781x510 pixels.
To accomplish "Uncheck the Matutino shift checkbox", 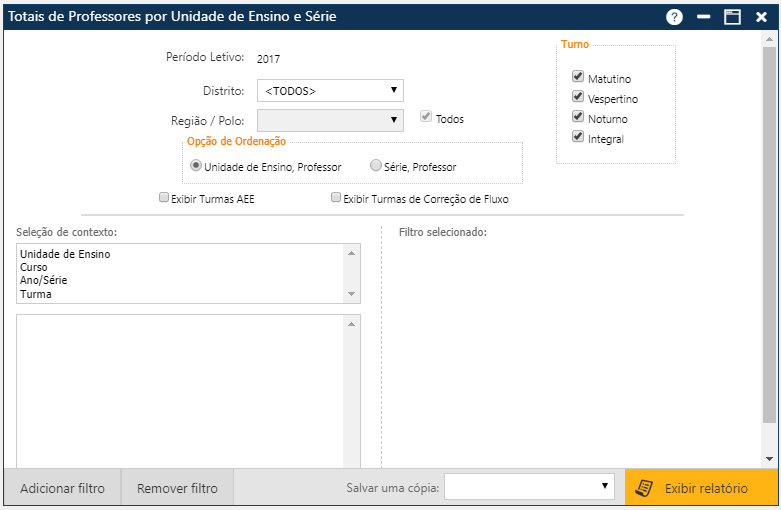I will point(578,77).
